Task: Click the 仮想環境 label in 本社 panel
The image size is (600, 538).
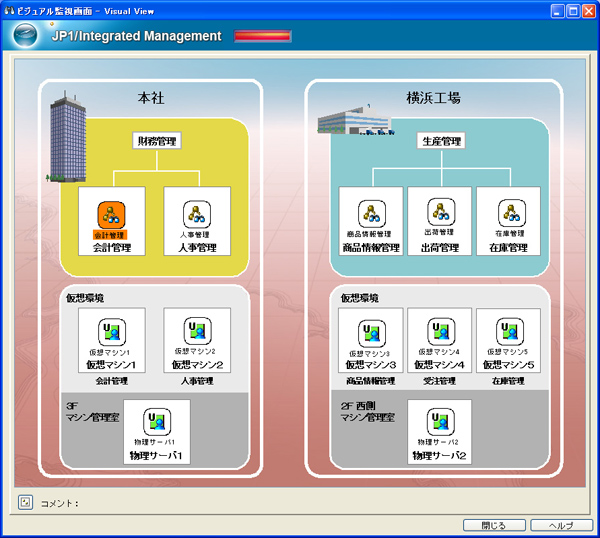Action: click(85, 298)
